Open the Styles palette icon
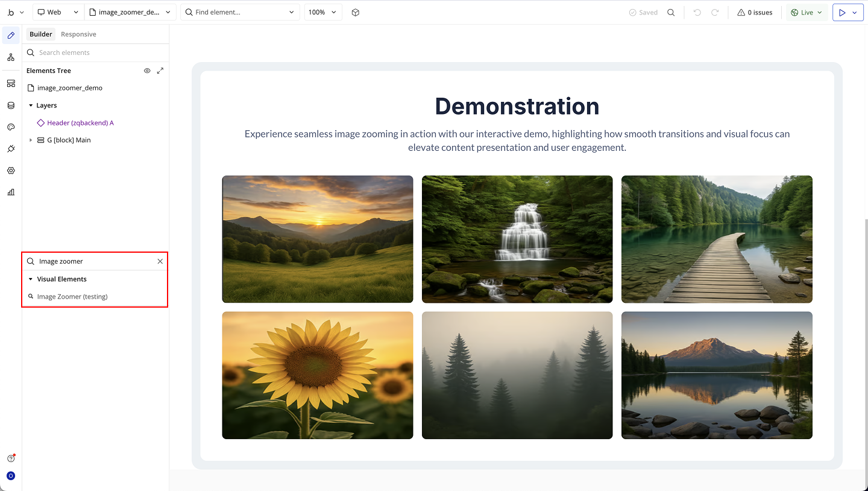 11,127
